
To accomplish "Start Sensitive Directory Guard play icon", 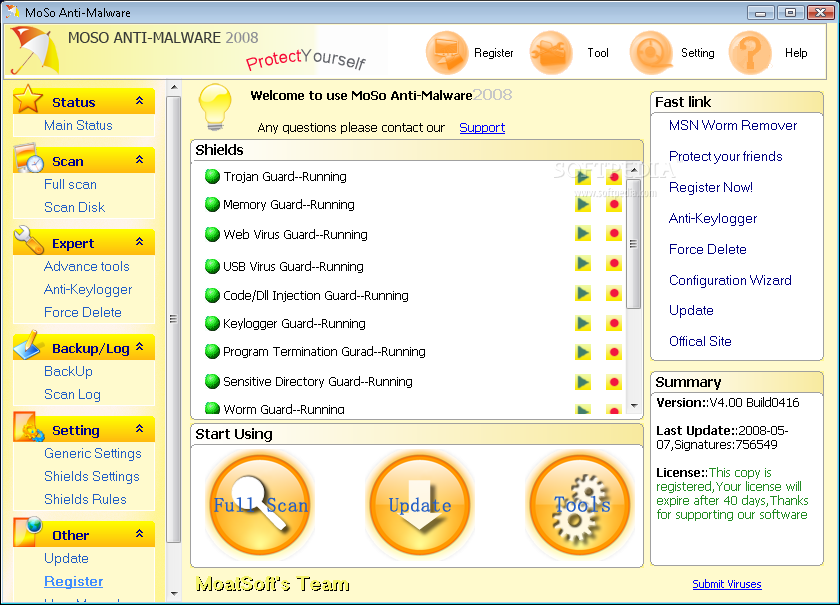I will [x=583, y=382].
